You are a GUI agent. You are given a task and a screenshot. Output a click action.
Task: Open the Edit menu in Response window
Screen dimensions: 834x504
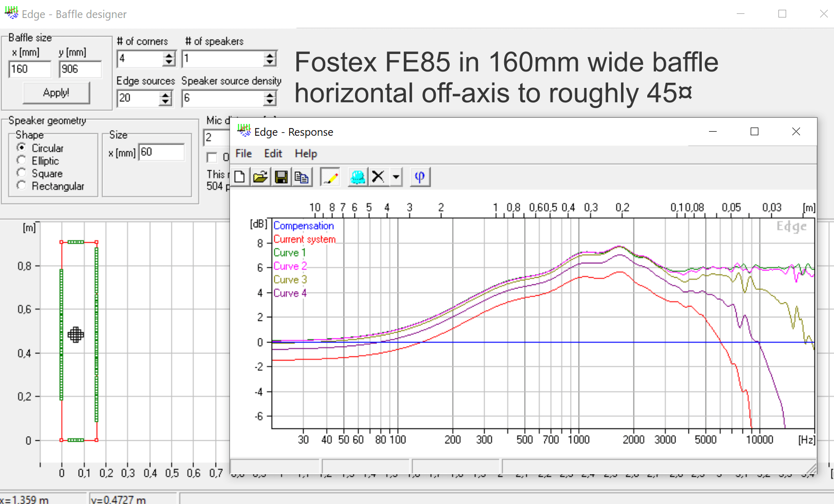273,153
